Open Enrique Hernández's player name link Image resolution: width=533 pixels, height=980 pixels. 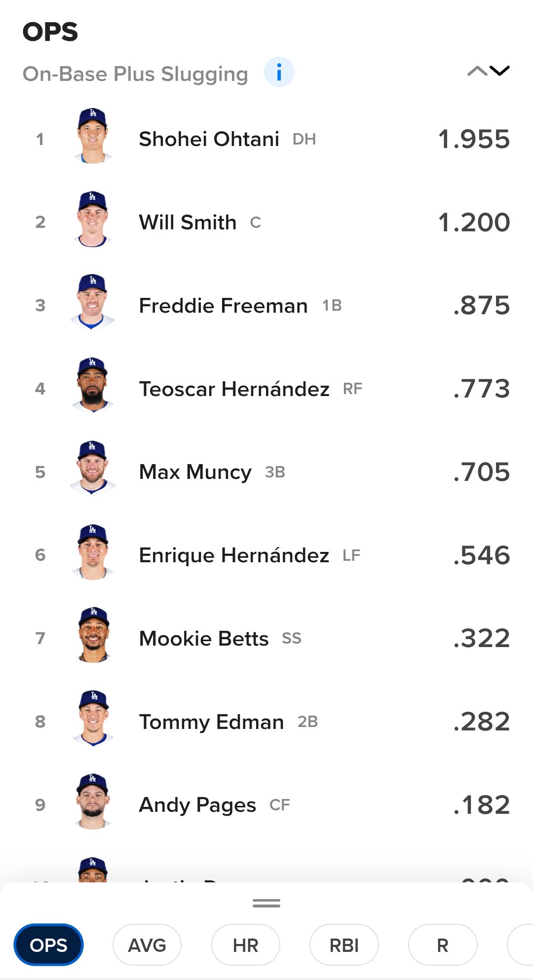(233, 555)
